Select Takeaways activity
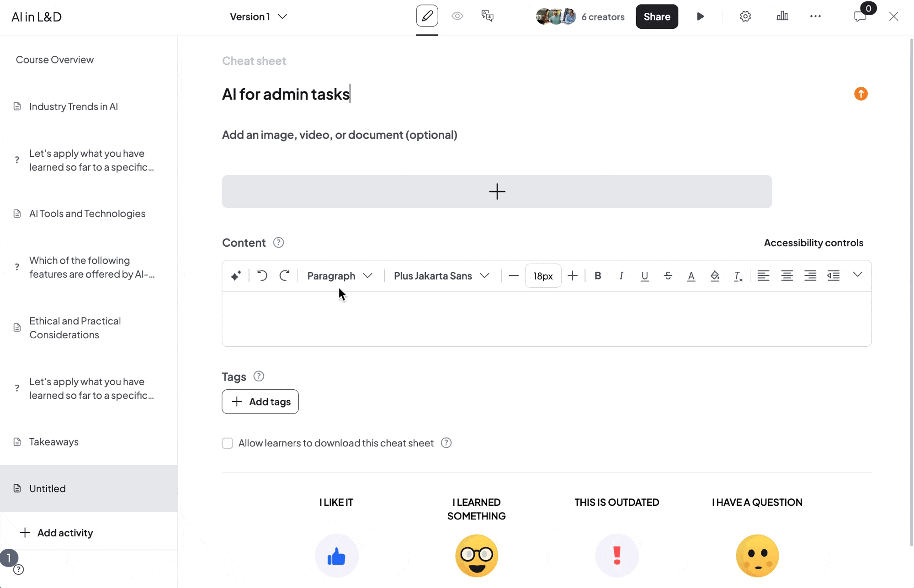This screenshot has width=914, height=588. [89, 442]
